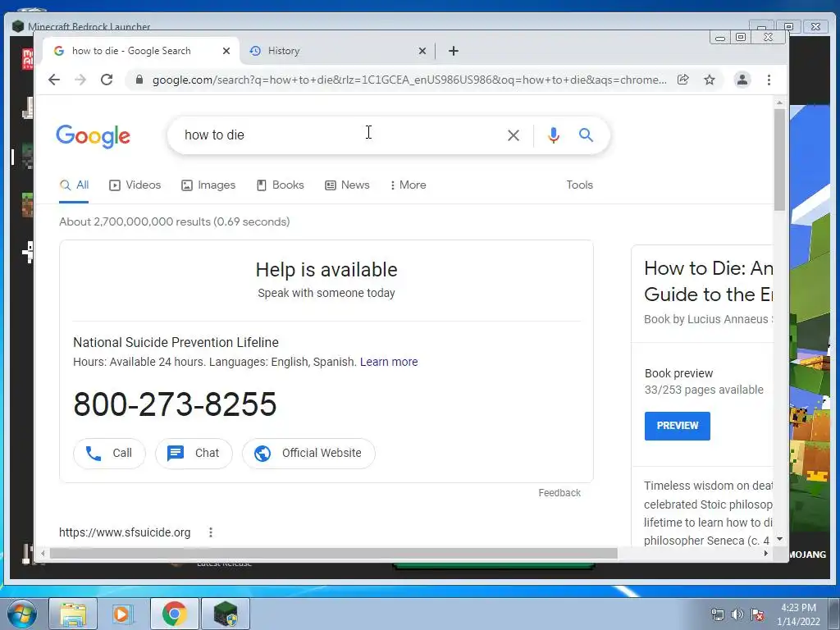Share this page from the address bar
The image size is (840, 630).
[683, 80]
